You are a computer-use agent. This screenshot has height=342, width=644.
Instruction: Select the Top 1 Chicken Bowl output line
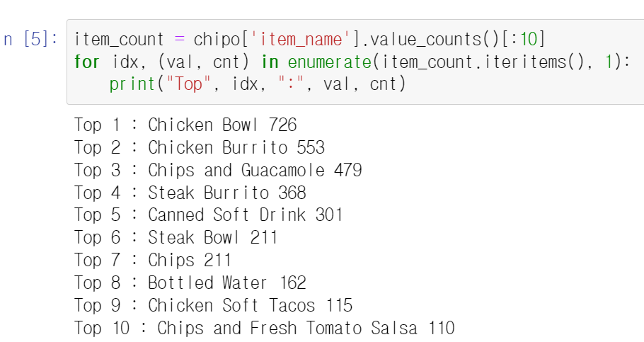[185, 125]
